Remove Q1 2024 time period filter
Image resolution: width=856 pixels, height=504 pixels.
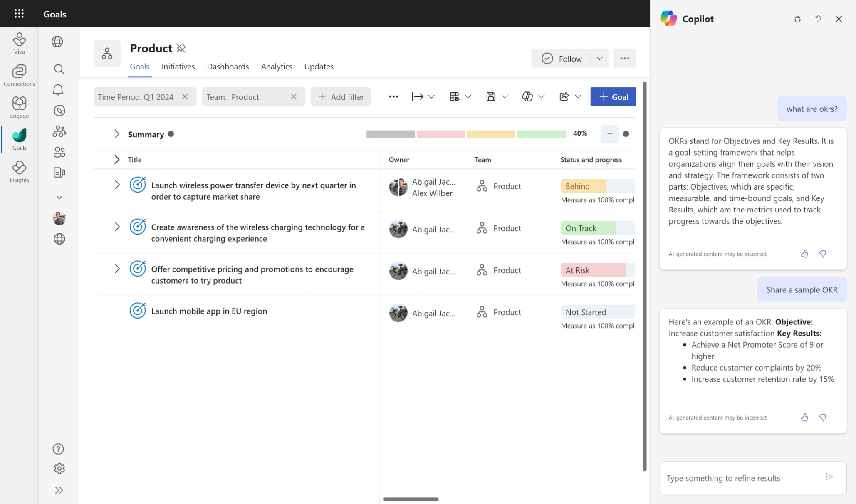(x=186, y=96)
